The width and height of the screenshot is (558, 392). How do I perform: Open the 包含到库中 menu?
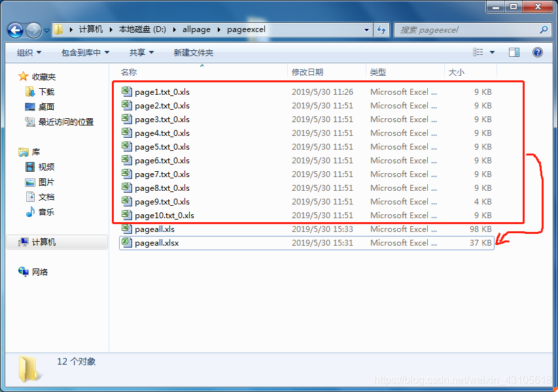tap(85, 53)
